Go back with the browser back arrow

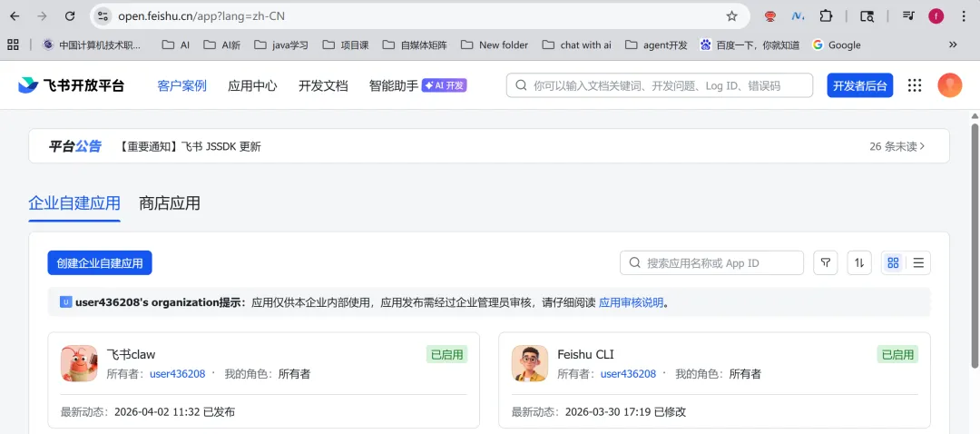click(x=15, y=16)
